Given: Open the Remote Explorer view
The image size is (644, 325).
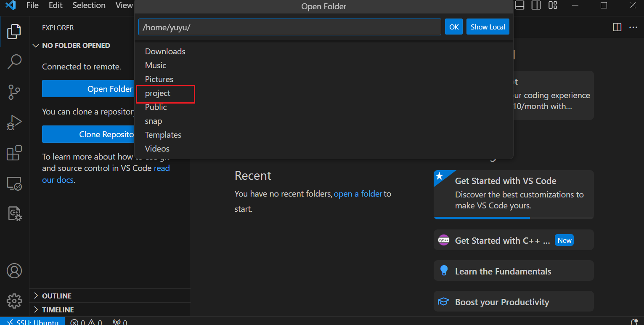Looking at the screenshot, I should click(14, 184).
